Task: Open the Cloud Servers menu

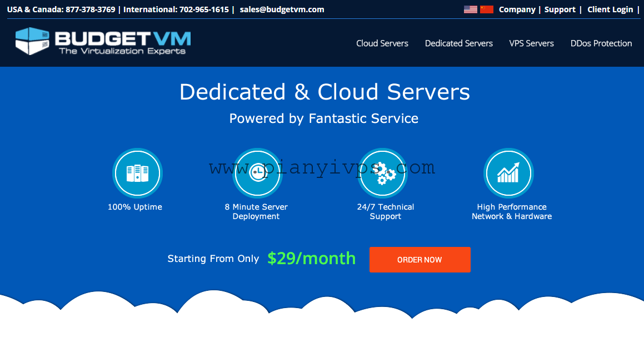Action: [x=382, y=43]
